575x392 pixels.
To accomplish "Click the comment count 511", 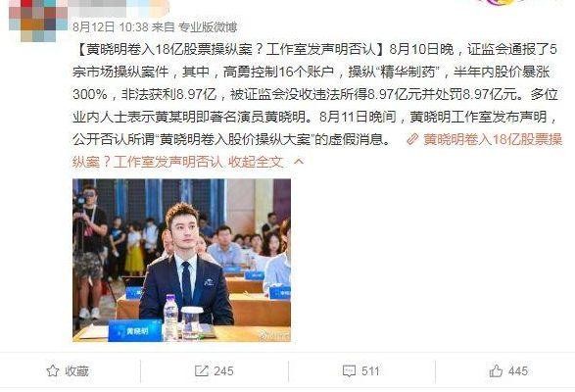I will click(x=370, y=371).
